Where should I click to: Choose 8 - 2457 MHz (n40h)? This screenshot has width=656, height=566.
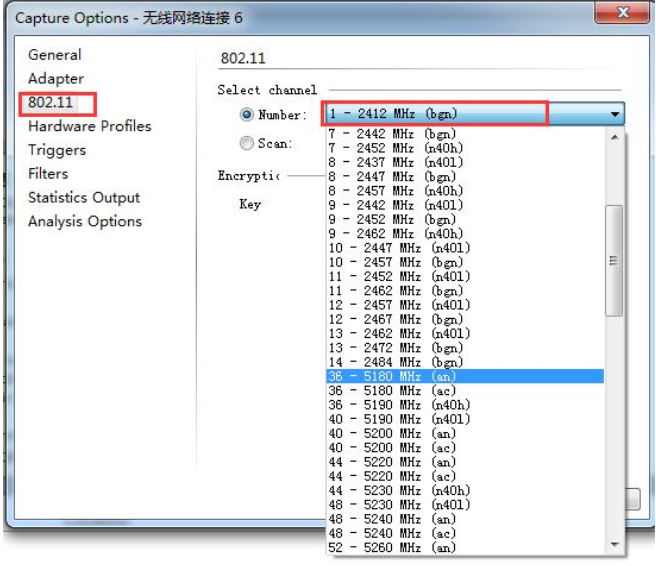[x=465, y=191]
